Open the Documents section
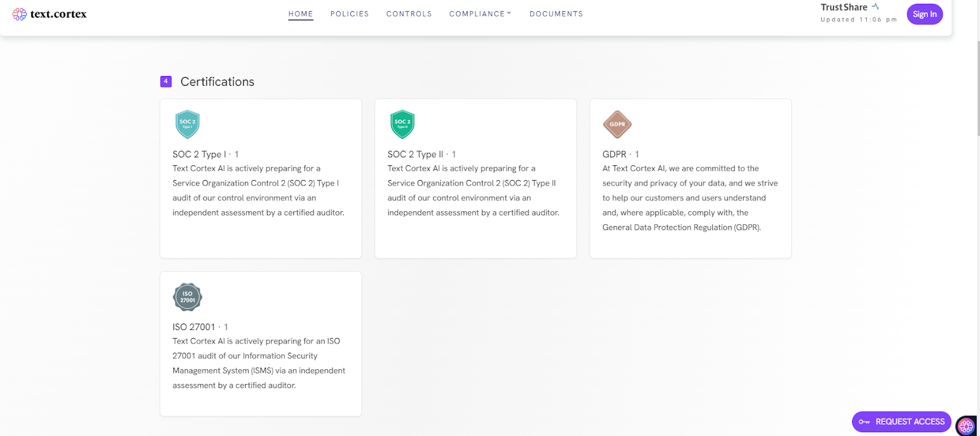Screen dimensions: 980x436 (x=556, y=14)
